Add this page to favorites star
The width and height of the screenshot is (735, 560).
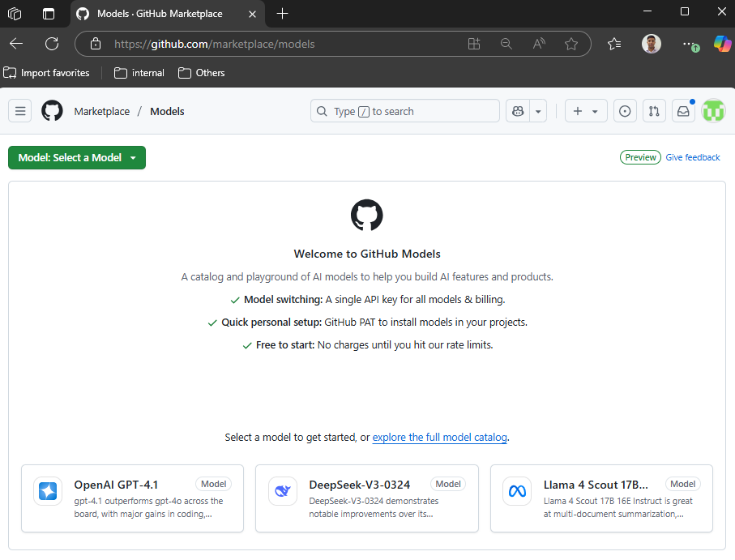571,44
